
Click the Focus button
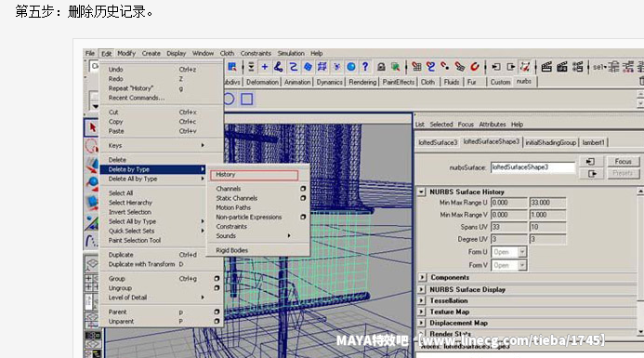tap(623, 162)
